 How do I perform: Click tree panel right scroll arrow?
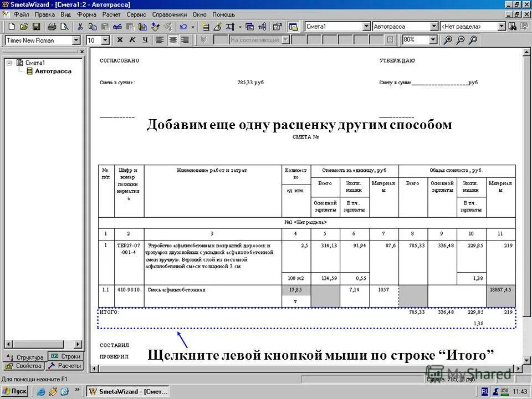point(78,344)
